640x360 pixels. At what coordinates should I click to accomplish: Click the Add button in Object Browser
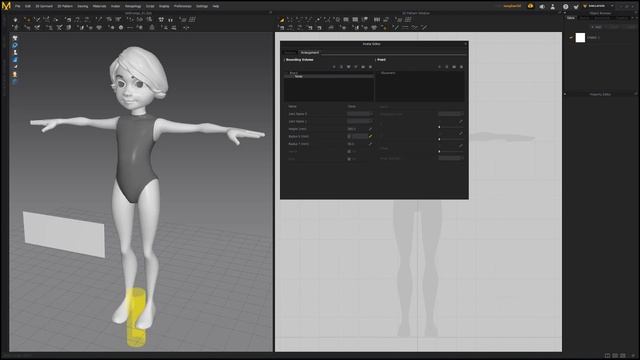(x=596, y=27)
